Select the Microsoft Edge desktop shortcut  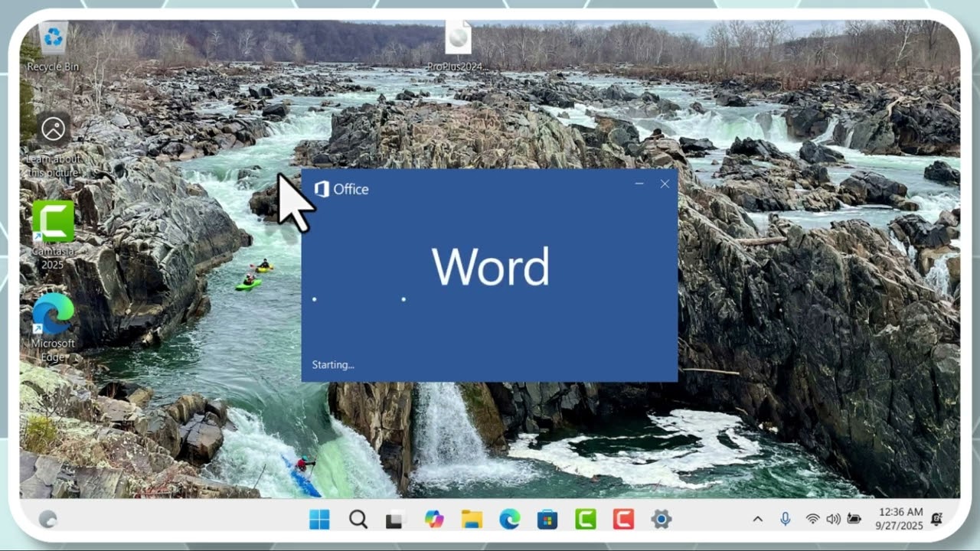(53, 328)
